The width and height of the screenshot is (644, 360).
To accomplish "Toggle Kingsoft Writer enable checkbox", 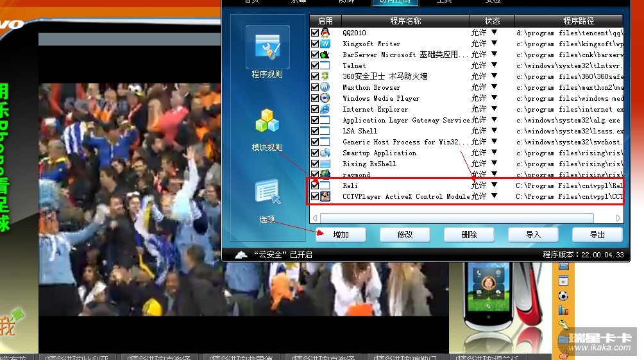I will 315,44.
